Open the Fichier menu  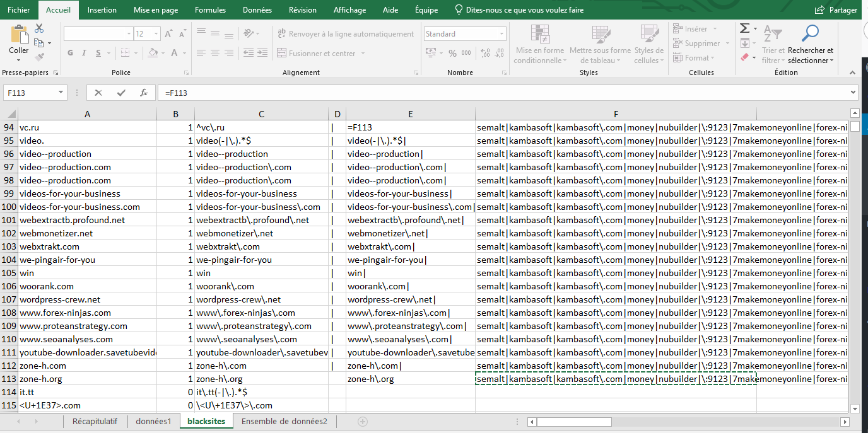(19, 10)
